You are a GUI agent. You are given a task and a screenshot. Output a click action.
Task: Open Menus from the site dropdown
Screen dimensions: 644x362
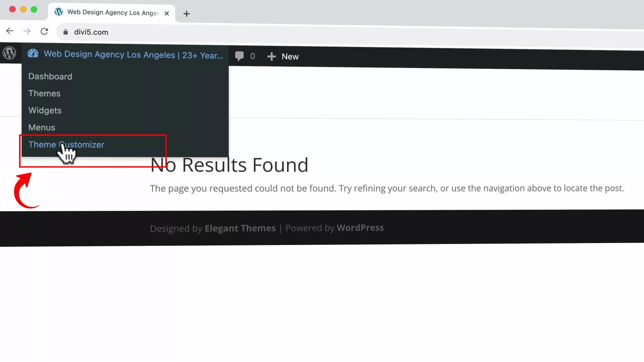[x=42, y=128]
